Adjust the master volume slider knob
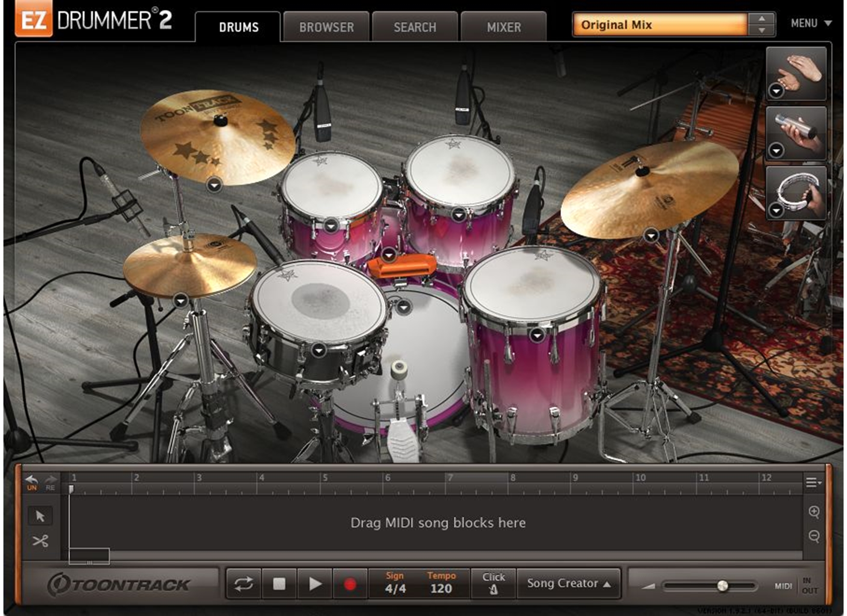Screen dimensions: 847x616 point(722,586)
